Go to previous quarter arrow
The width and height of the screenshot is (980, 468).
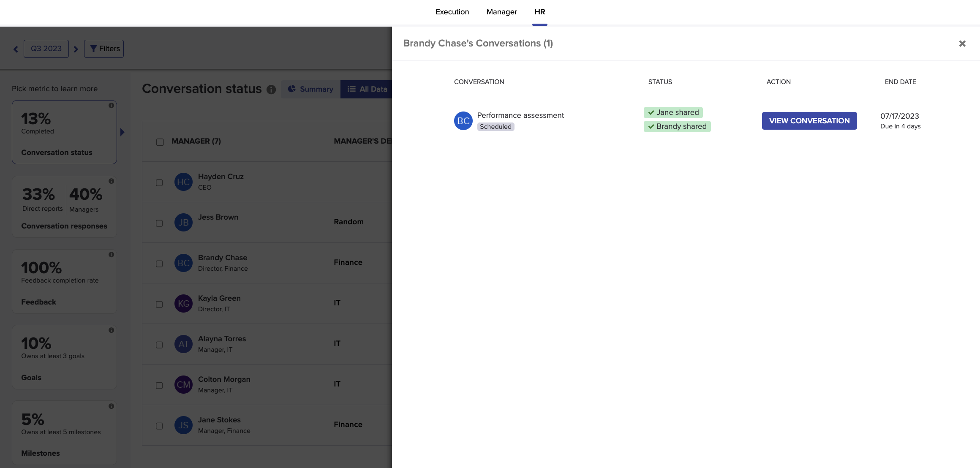pos(16,49)
